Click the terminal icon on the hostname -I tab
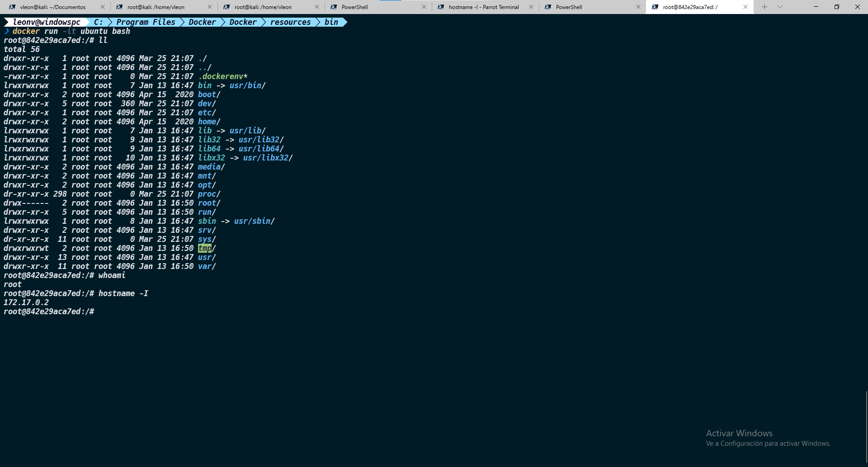The image size is (868, 467). coord(441,7)
